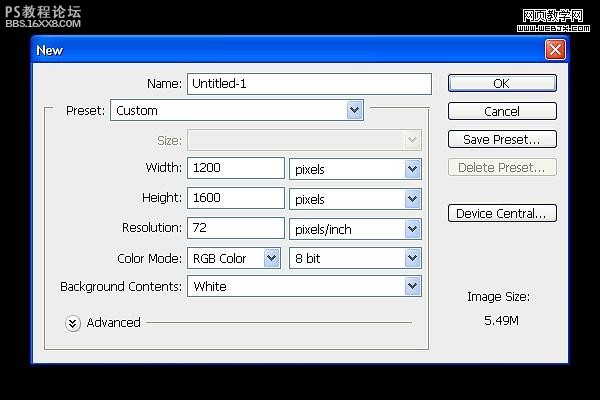Close the New dialog window
This screenshot has width=600, height=400.
[555, 49]
